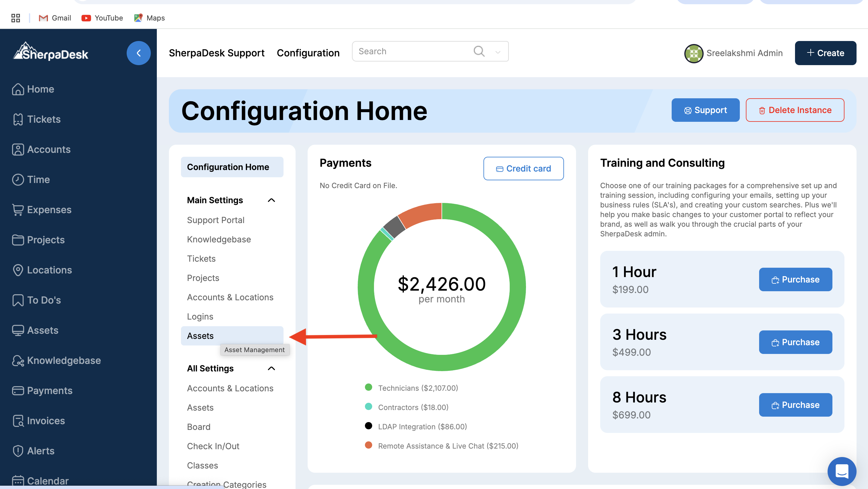
Task: Click the Technicians green legend dot
Action: tap(368, 387)
